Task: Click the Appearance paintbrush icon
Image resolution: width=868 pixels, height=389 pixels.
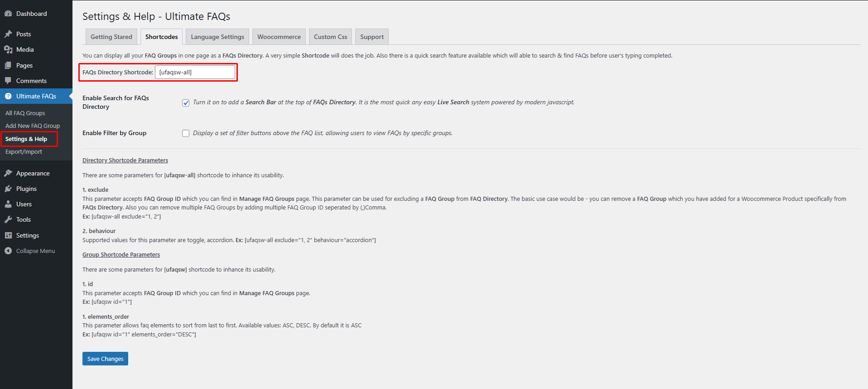Action: [x=8, y=173]
